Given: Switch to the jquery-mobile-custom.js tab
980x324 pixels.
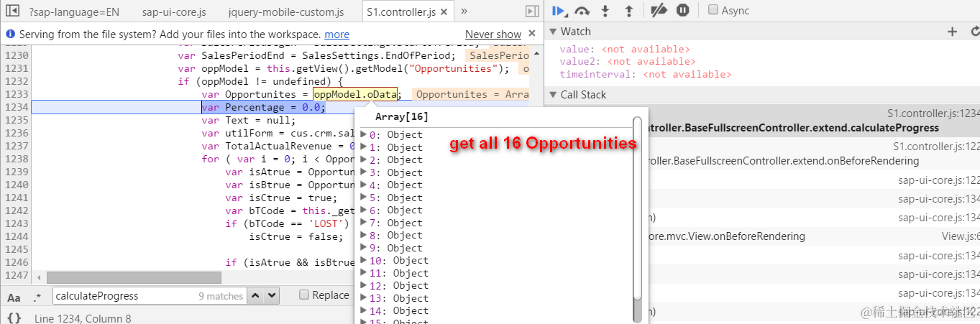Looking at the screenshot, I should pyautogui.click(x=285, y=12).
